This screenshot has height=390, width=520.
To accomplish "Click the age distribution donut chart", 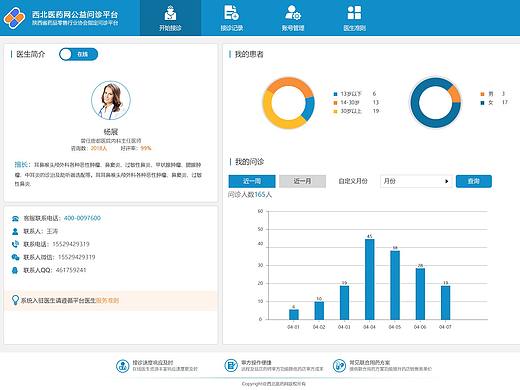I will [288, 103].
